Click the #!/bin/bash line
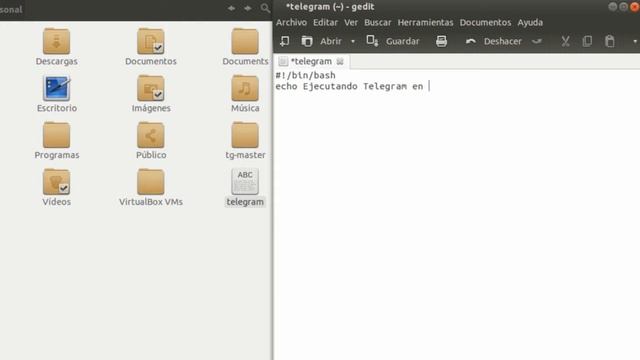 (x=305, y=76)
